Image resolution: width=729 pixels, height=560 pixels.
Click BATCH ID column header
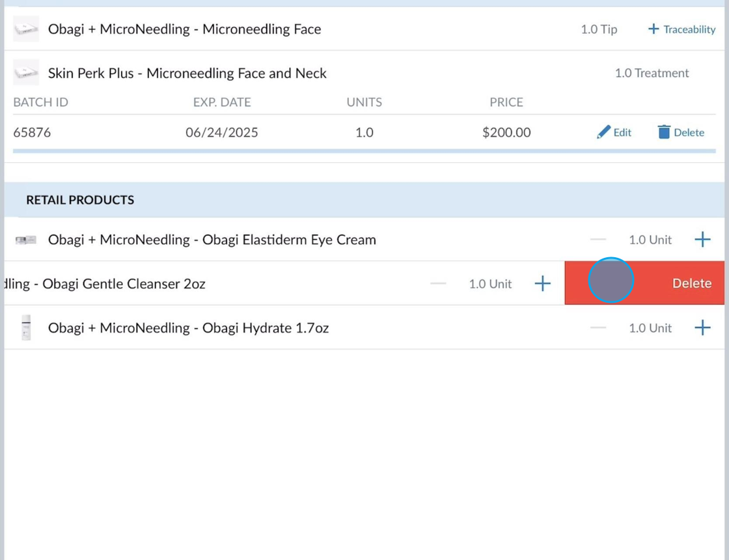[x=40, y=102]
